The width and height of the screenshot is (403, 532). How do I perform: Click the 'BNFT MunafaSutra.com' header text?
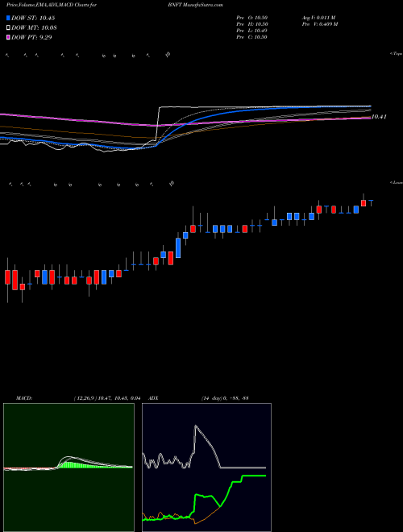pos(195,5)
